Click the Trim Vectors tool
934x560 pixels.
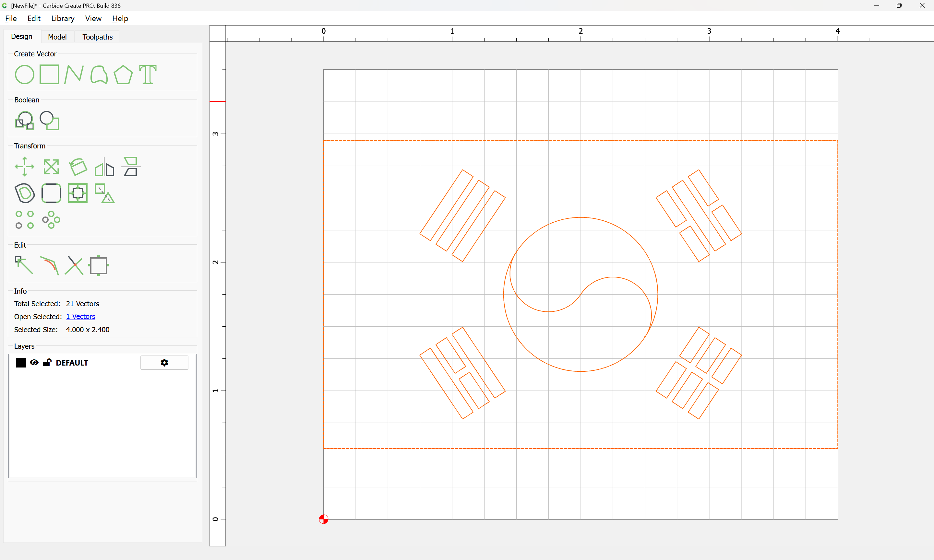point(74,265)
